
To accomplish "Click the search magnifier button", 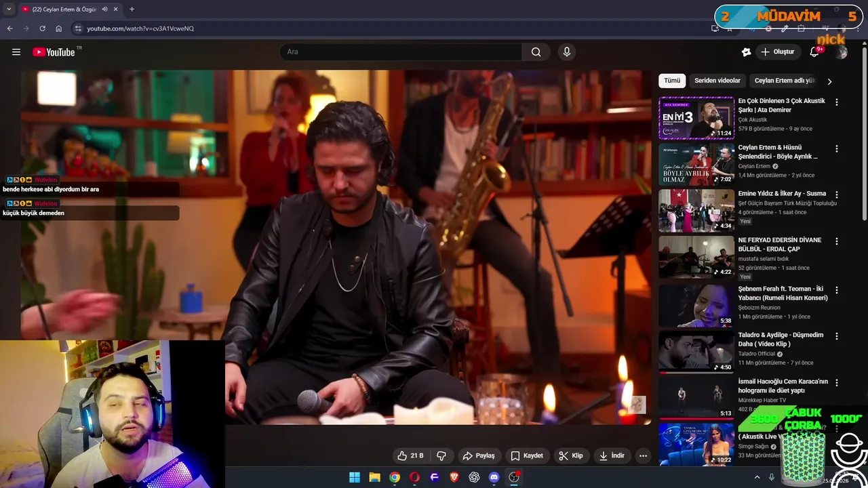I will point(536,52).
